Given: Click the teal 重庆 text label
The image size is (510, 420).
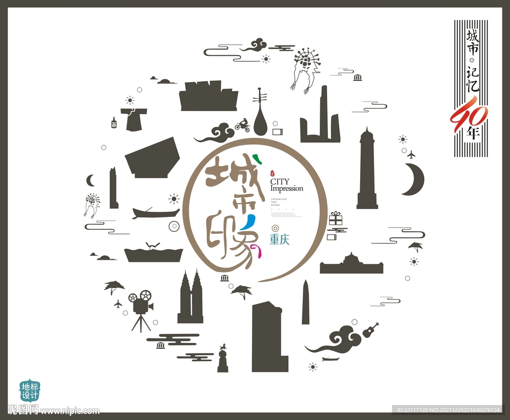Looking at the screenshot, I should click(x=279, y=239).
